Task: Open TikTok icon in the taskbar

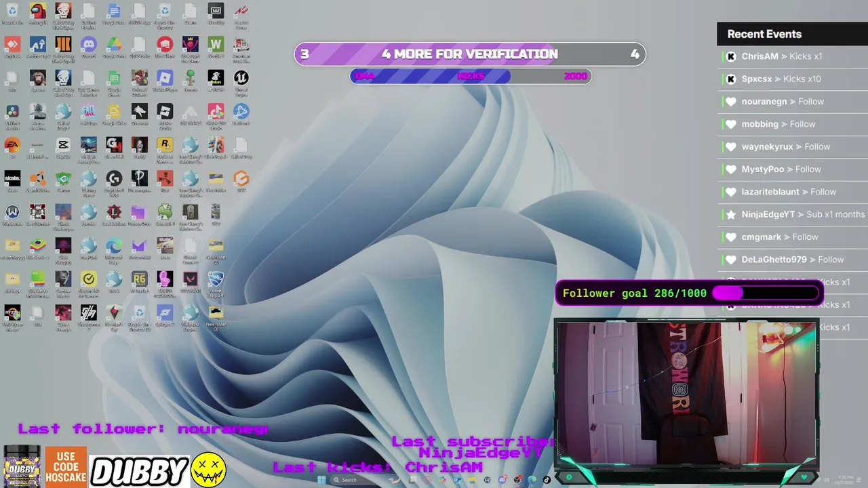Action: click(547, 480)
